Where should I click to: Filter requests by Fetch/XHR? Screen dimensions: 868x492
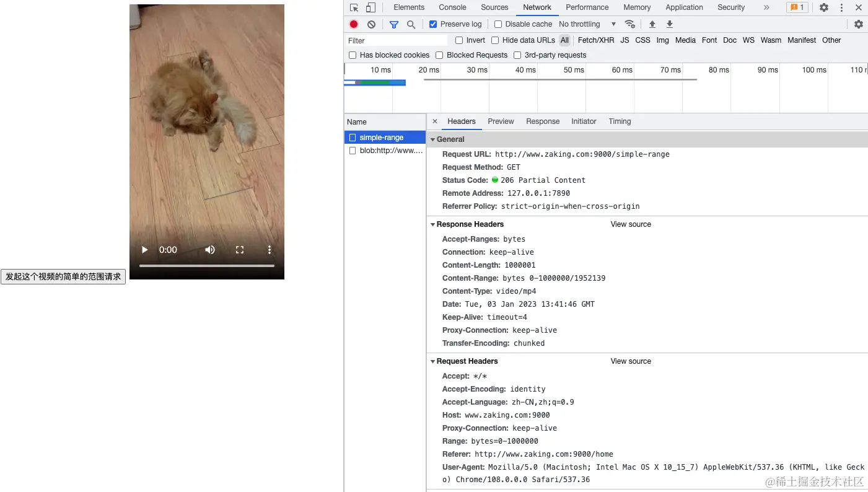pos(596,40)
